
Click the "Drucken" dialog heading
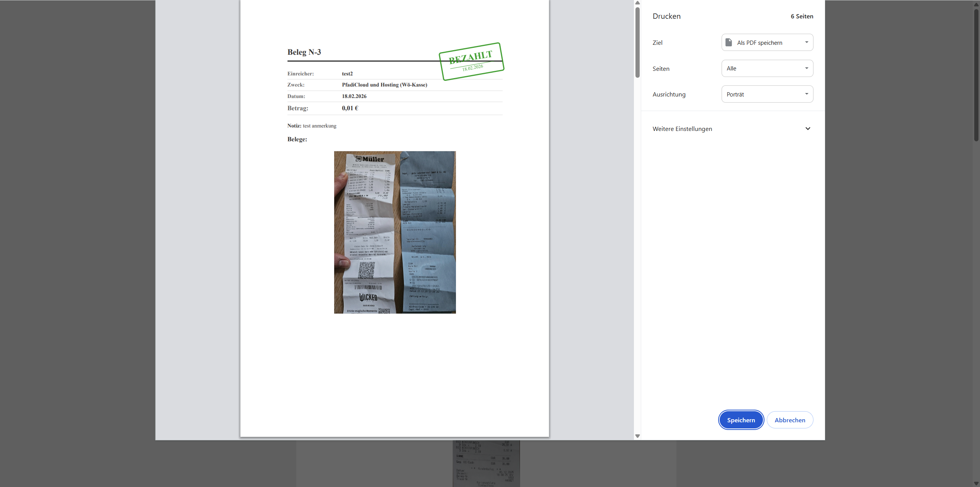[x=666, y=16]
